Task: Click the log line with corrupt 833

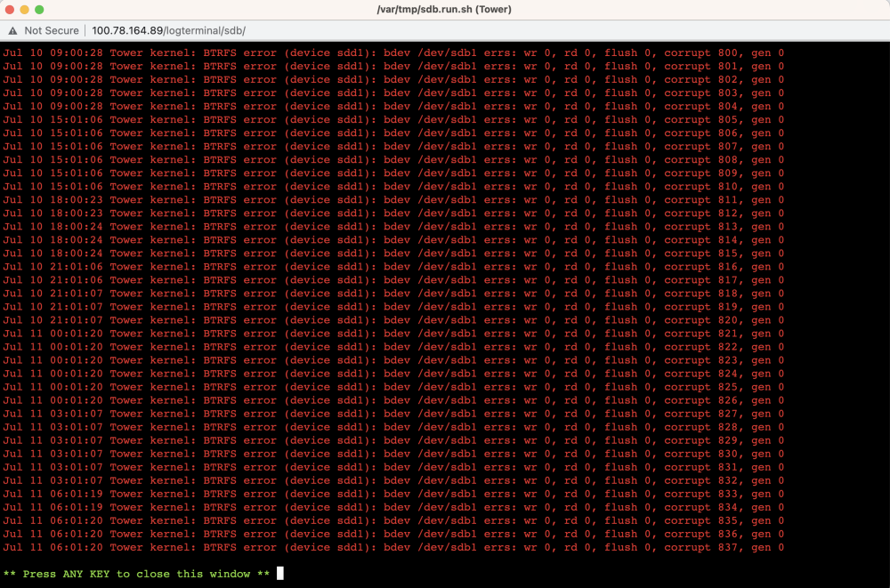Action: (393, 494)
